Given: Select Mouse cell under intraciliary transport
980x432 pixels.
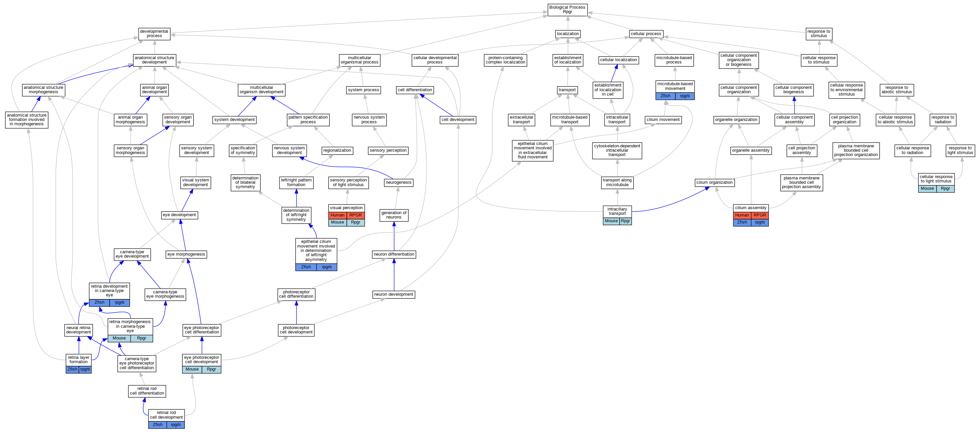Looking at the screenshot, I should [x=611, y=221].
